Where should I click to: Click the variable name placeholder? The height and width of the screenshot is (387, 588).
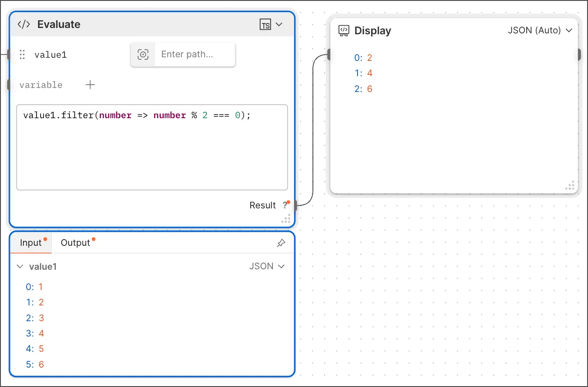point(41,85)
